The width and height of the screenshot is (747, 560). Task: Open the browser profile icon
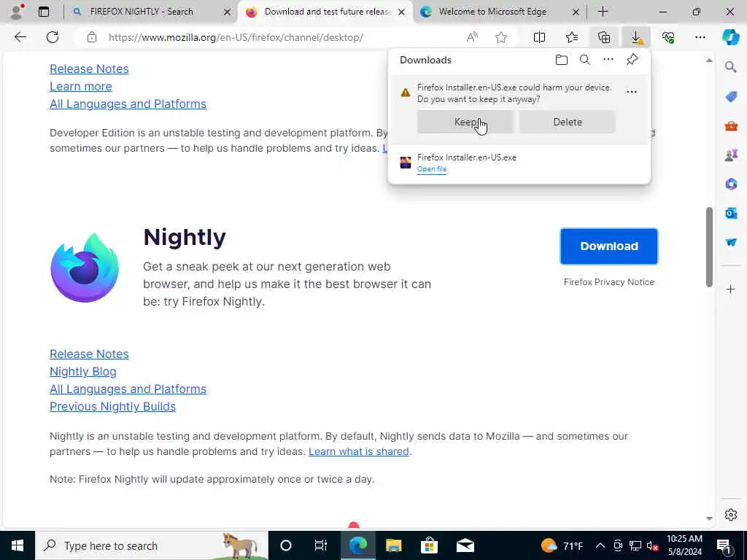[17, 12]
